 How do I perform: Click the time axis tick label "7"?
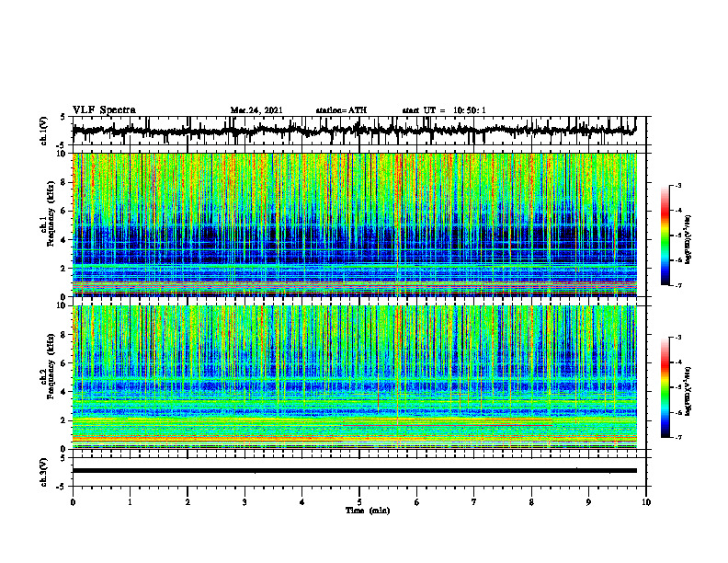click(x=474, y=502)
